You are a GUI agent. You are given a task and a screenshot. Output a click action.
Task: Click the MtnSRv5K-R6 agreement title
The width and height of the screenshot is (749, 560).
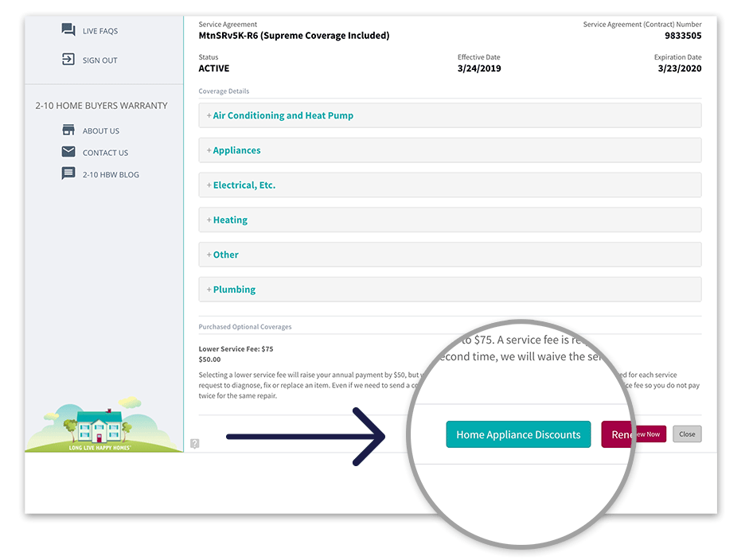pyautogui.click(x=294, y=36)
